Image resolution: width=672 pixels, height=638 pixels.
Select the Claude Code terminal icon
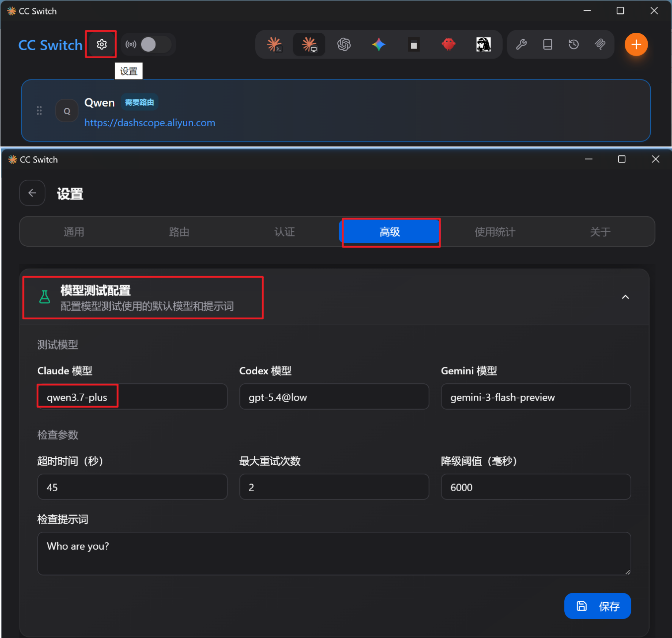tap(274, 45)
